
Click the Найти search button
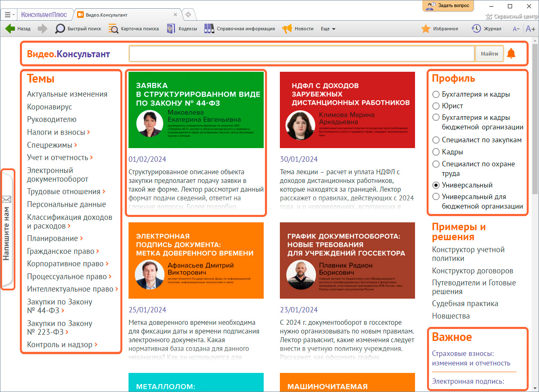click(489, 54)
